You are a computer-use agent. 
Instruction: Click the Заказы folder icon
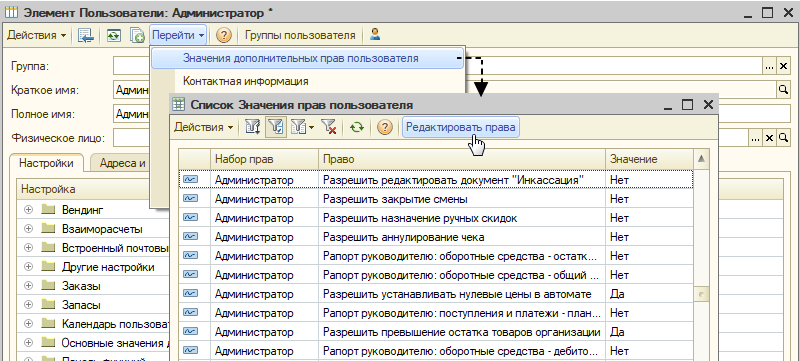48,285
